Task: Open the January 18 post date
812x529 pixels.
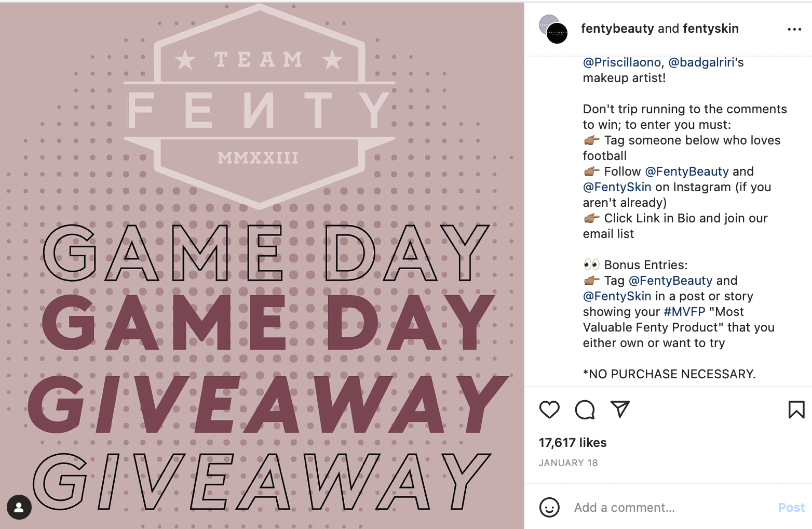Action: point(568,463)
